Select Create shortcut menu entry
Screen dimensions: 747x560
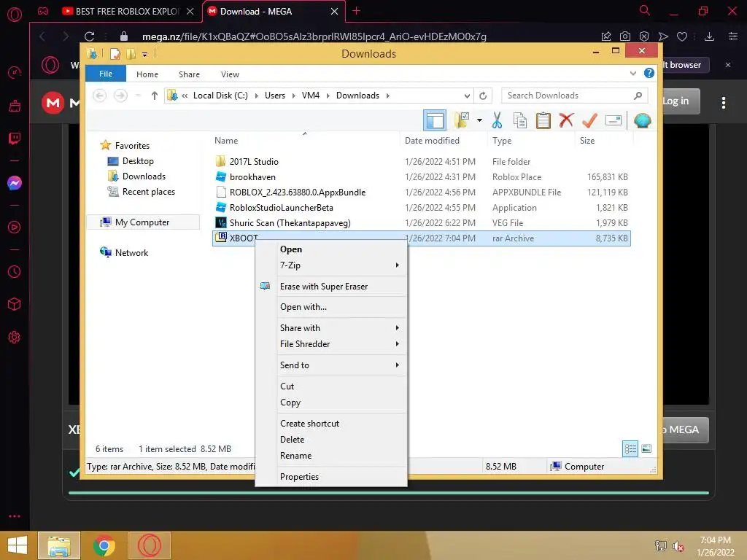tap(331, 424)
